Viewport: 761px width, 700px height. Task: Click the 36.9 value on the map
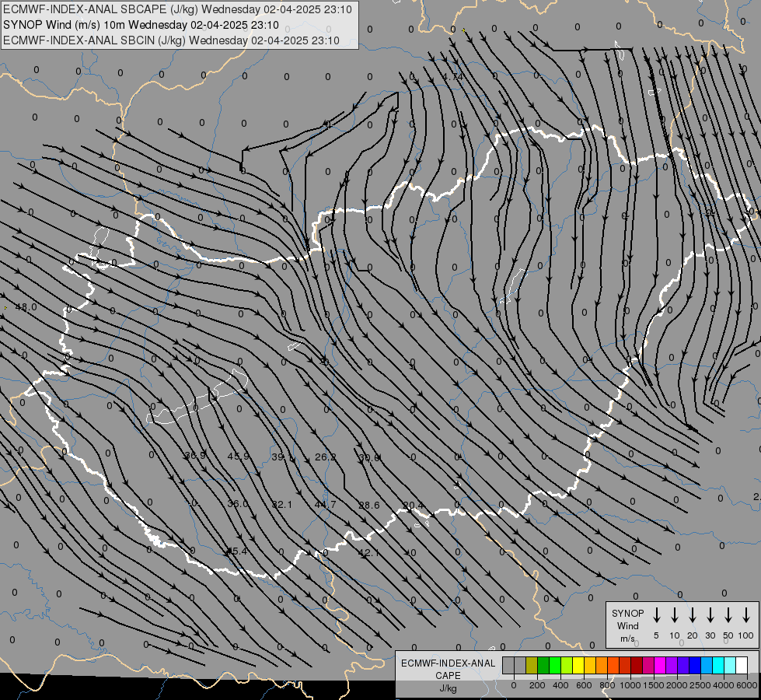[195, 456]
